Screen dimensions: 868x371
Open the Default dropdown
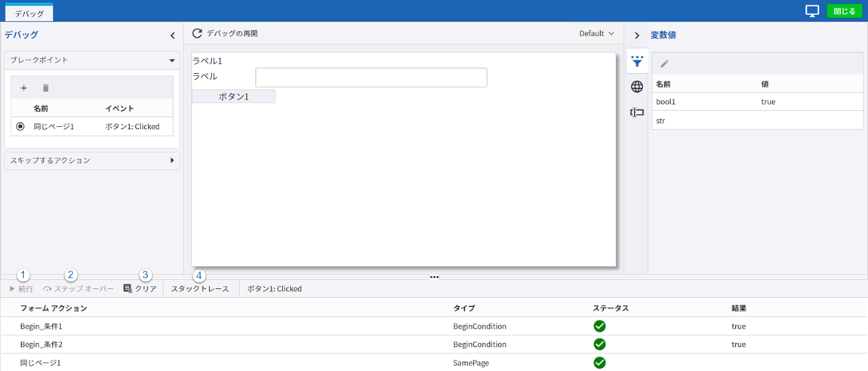click(x=596, y=34)
